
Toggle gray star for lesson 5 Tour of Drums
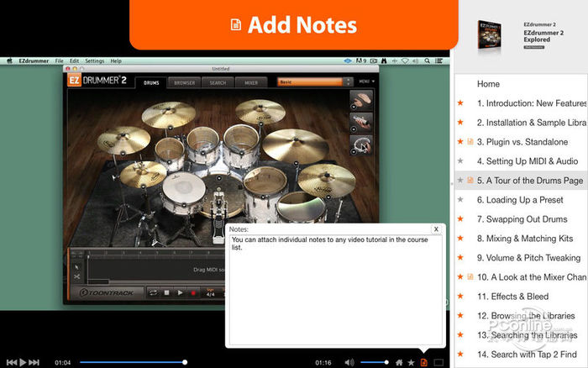(460, 180)
